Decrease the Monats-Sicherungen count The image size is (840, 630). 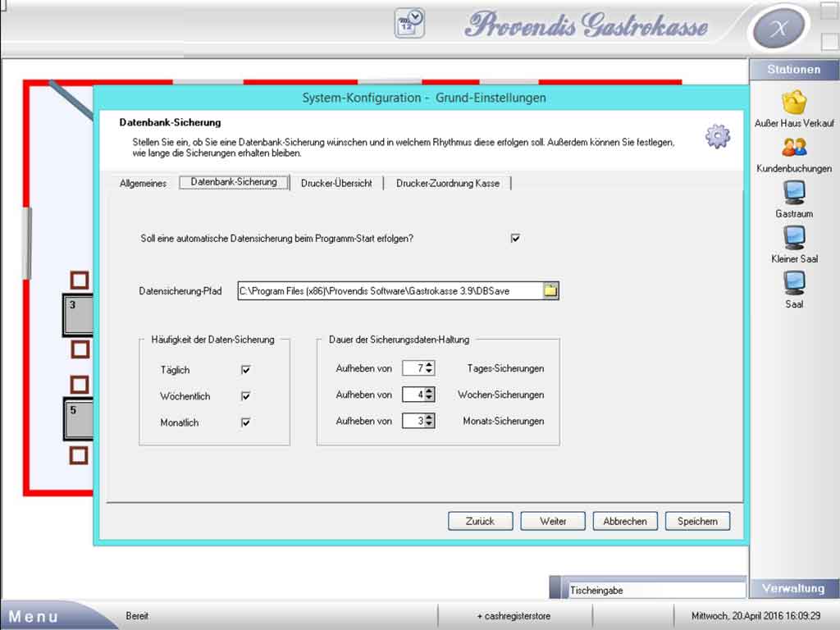click(x=429, y=424)
